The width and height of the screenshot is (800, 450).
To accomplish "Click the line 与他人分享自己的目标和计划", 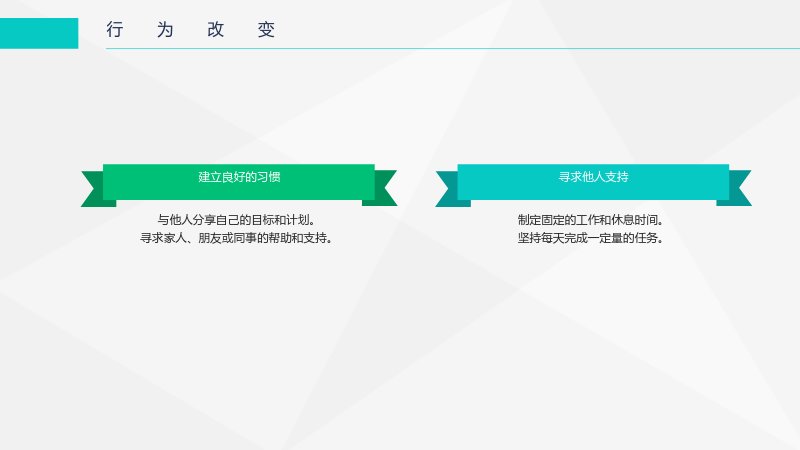I will (x=236, y=220).
